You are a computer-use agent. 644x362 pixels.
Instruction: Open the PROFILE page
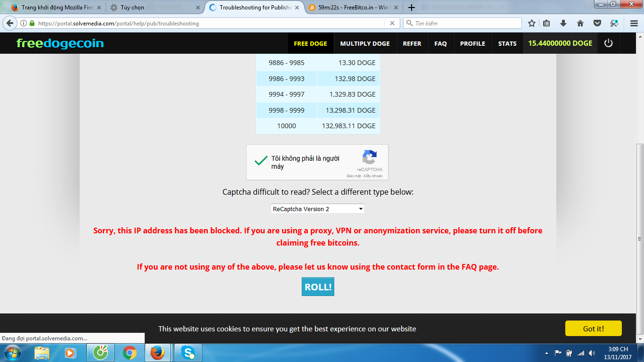coord(472,43)
